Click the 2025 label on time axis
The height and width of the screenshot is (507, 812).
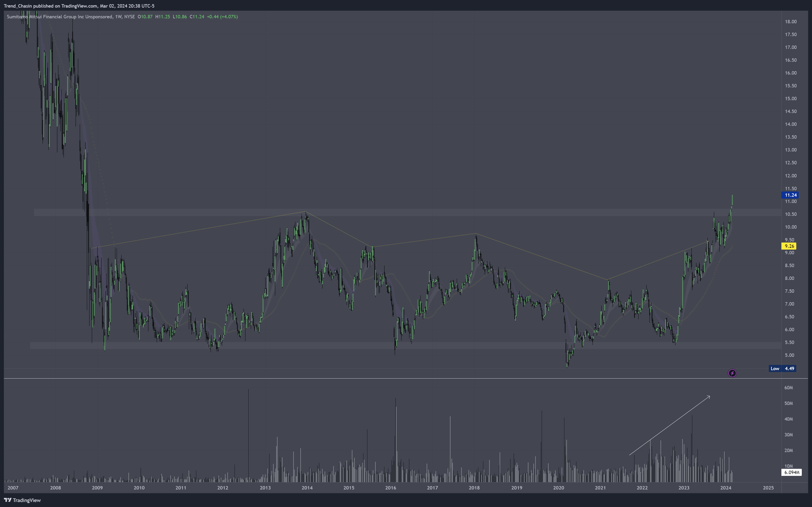pyautogui.click(x=768, y=488)
